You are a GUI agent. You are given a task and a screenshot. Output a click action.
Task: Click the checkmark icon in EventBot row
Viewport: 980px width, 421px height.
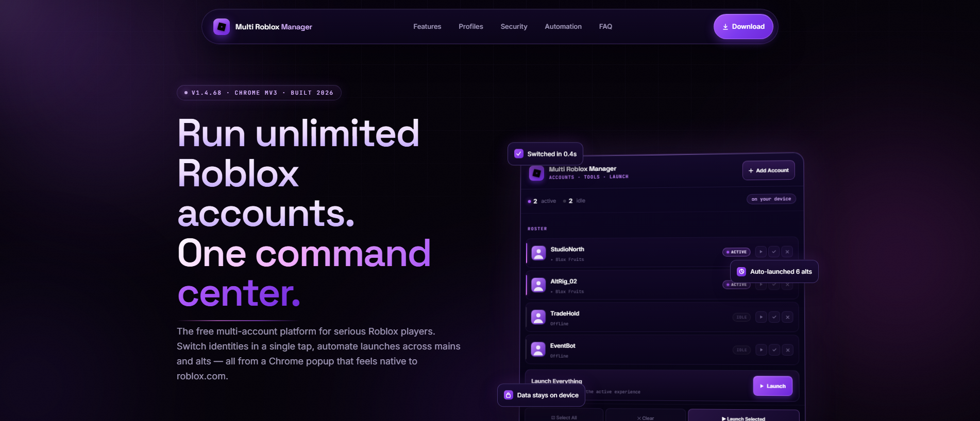pyautogui.click(x=774, y=350)
